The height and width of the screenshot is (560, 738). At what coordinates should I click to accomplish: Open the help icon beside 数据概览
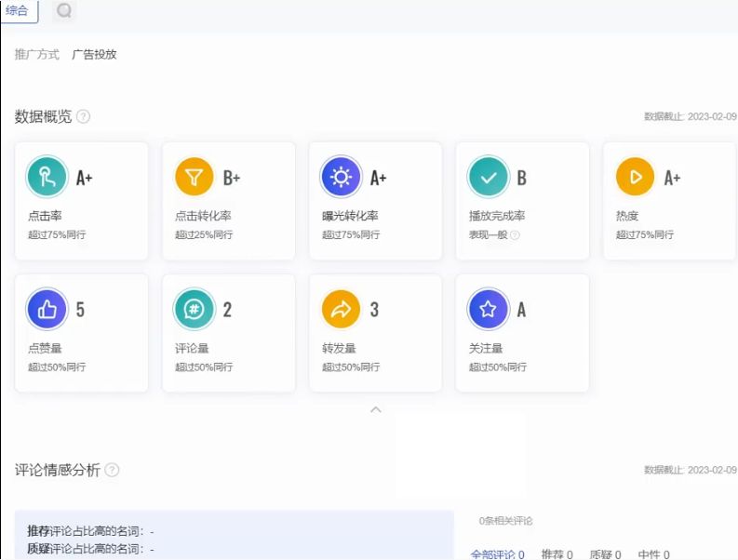(x=84, y=116)
